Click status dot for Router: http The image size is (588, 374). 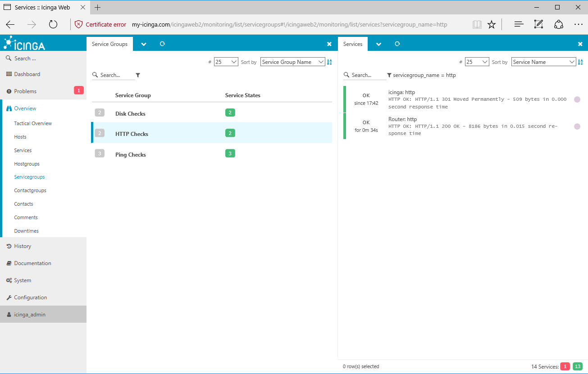tap(577, 126)
